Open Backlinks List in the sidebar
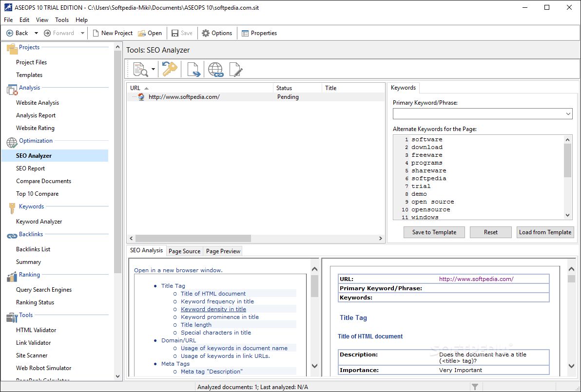 [33, 249]
